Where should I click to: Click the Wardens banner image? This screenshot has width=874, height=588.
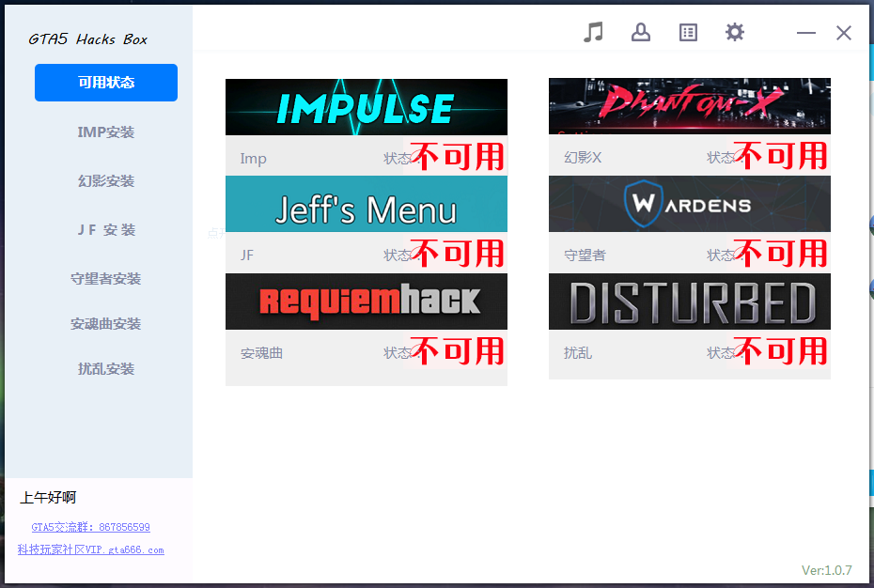pyautogui.click(x=690, y=204)
